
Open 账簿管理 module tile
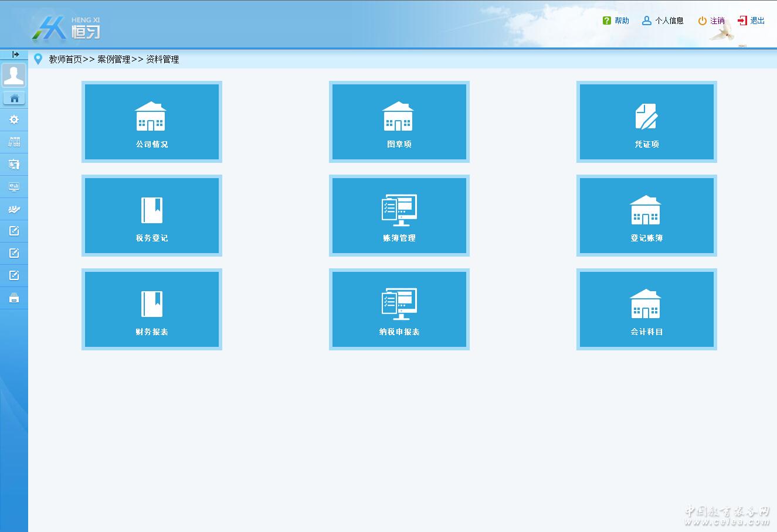[399, 216]
